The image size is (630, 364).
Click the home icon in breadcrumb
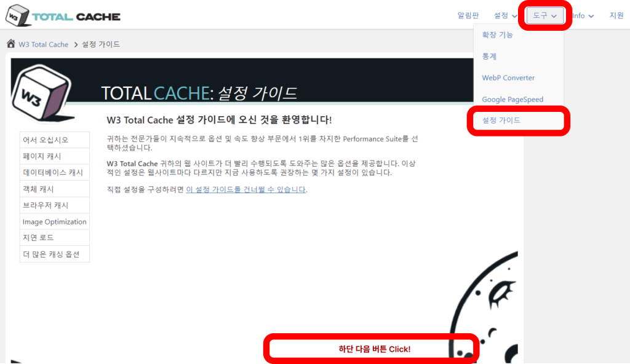(x=11, y=44)
